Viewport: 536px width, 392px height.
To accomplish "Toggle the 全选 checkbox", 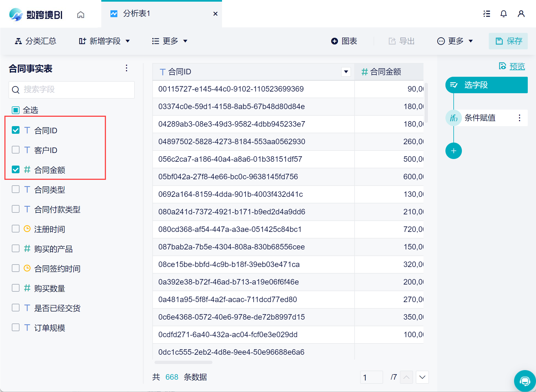I will click(x=16, y=110).
